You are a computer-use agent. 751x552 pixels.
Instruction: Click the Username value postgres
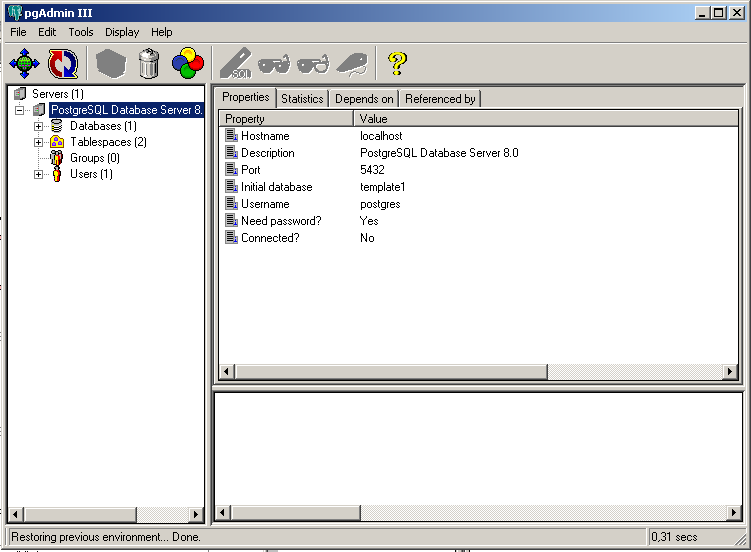[380, 204]
